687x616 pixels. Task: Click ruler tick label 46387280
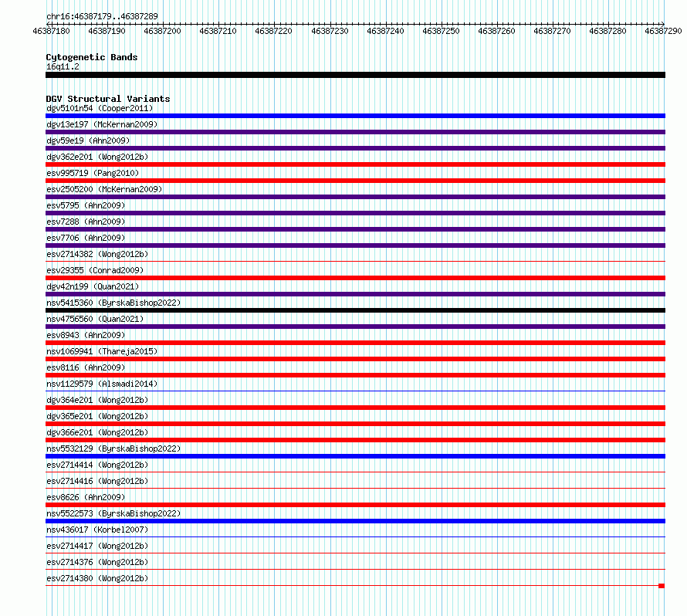pos(608,31)
